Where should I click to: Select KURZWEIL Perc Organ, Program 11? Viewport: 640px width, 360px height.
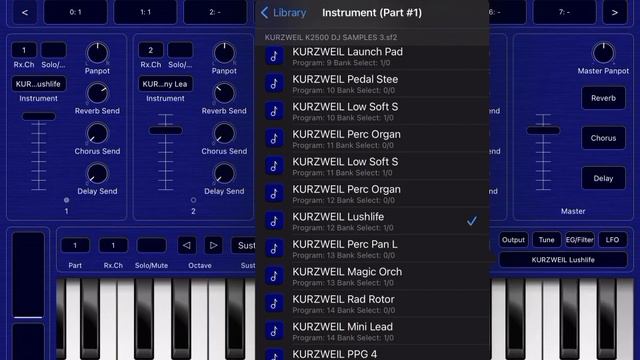click(372, 139)
